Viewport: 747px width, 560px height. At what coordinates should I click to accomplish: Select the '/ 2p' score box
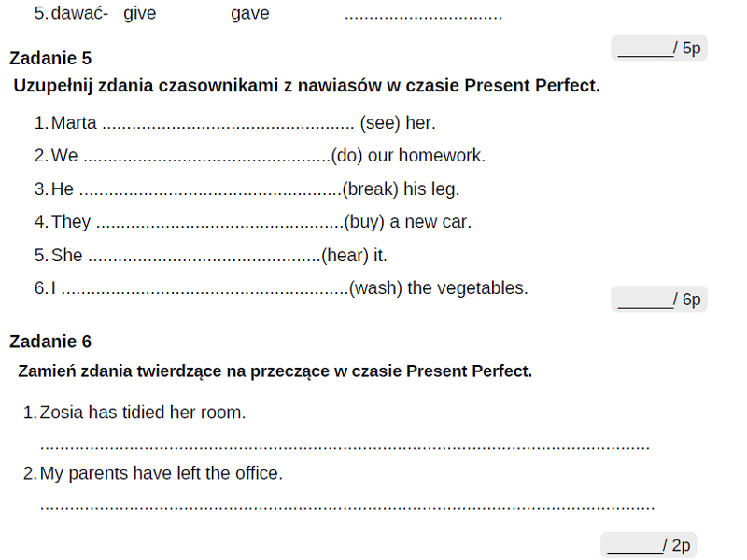[649, 546]
